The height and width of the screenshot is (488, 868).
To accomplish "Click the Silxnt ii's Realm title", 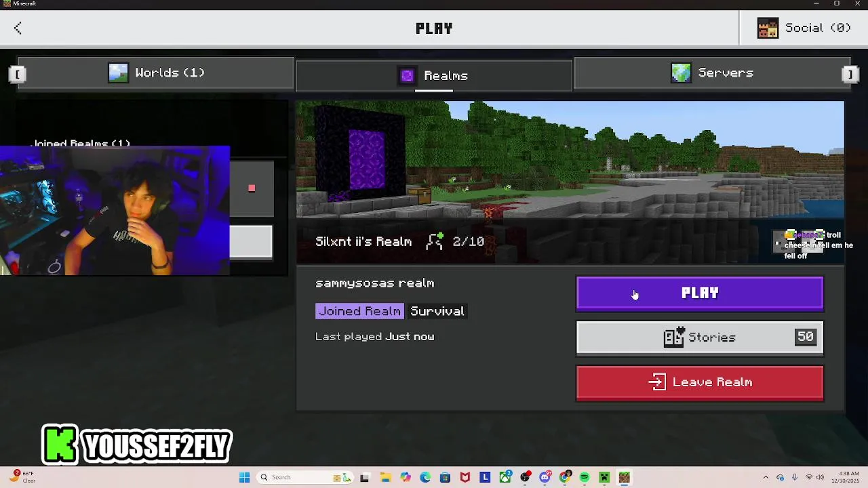I will (x=363, y=241).
